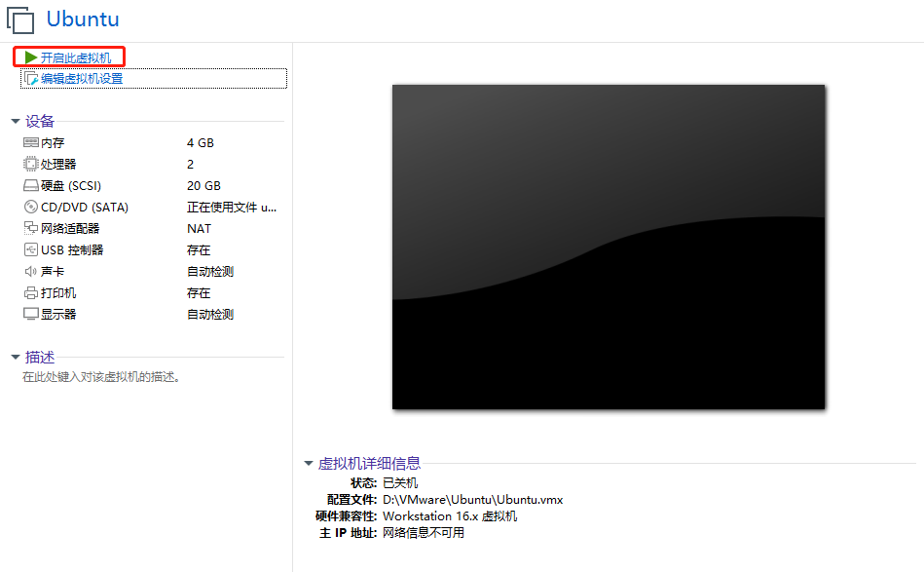This screenshot has height=572, width=924.
Task: Click the 已关机 status value
Action: pyautogui.click(x=400, y=483)
